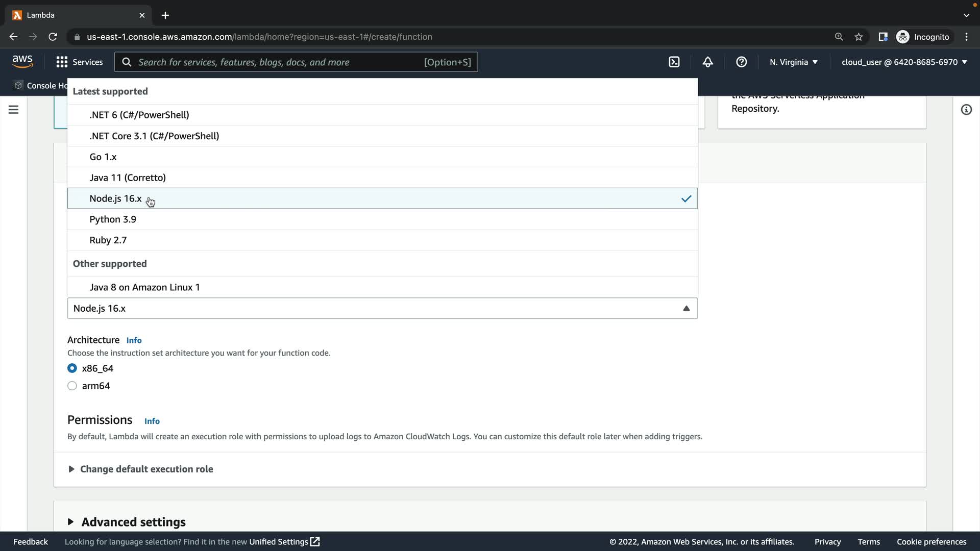
Task: Choose Go 1.x from the runtime list
Action: coord(103,157)
